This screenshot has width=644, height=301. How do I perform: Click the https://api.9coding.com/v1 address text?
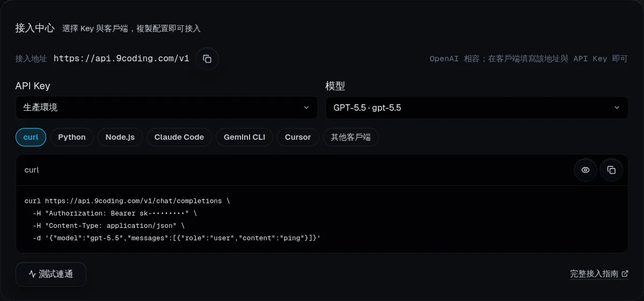point(121,59)
